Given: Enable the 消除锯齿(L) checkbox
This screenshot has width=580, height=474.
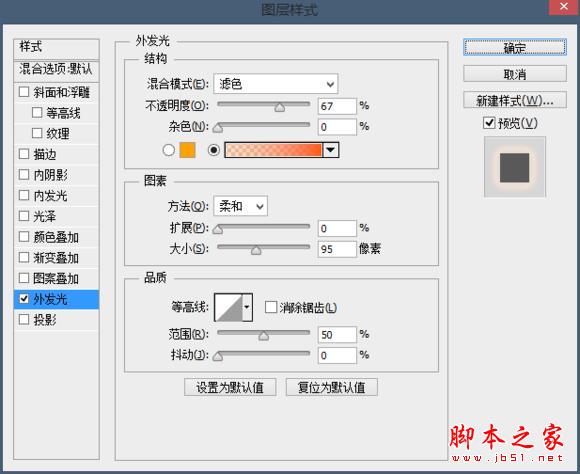Looking at the screenshot, I should 271,307.
